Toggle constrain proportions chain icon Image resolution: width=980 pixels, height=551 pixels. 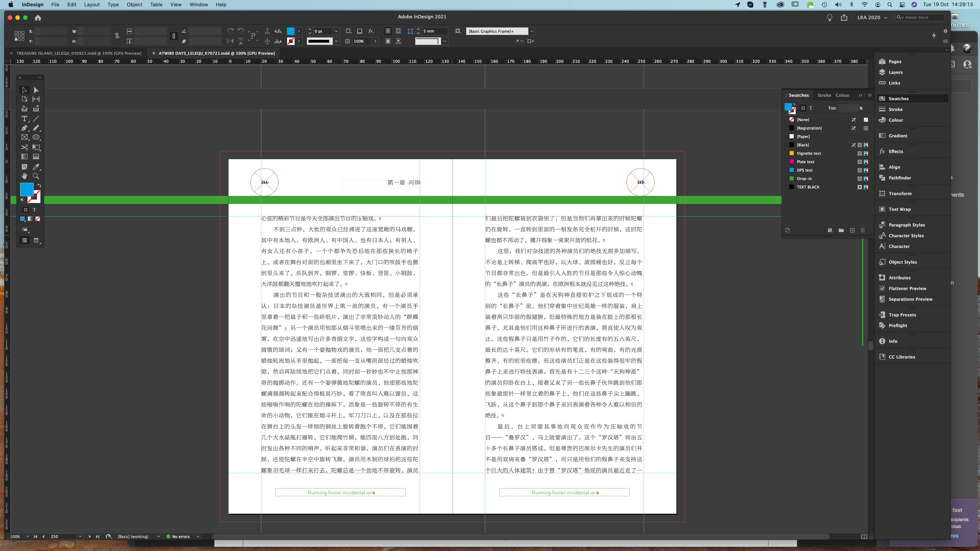click(174, 36)
